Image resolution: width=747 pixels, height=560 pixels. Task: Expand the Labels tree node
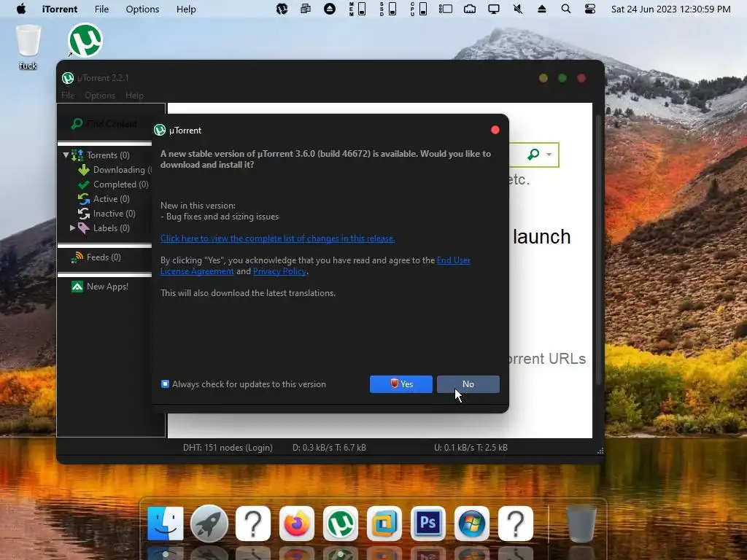point(72,227)
